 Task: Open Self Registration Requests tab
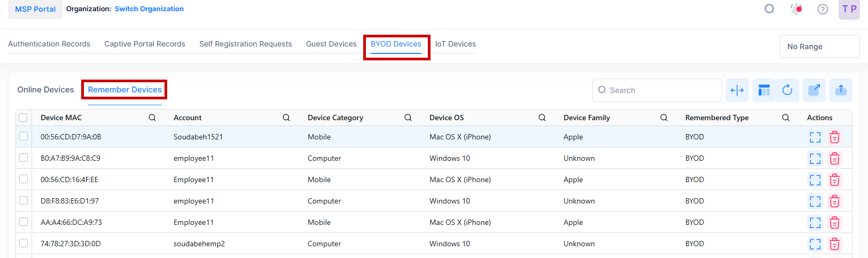(246, 44)
